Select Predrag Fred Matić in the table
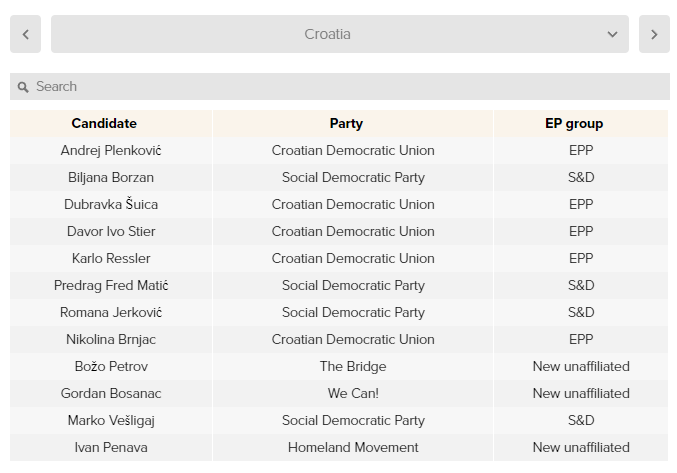Image resolution: width=677 pixels, height=473 pixels. click(x=111, y=286)
